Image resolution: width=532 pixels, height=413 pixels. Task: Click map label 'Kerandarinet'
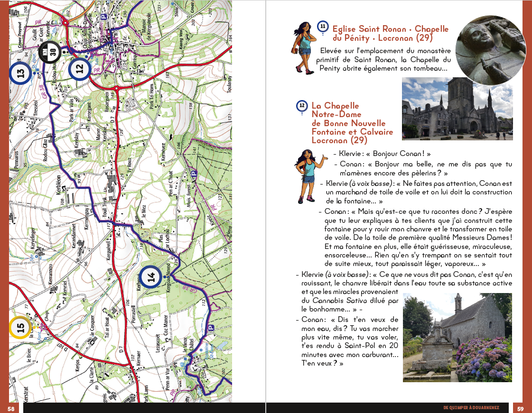(x=74, y=236)
